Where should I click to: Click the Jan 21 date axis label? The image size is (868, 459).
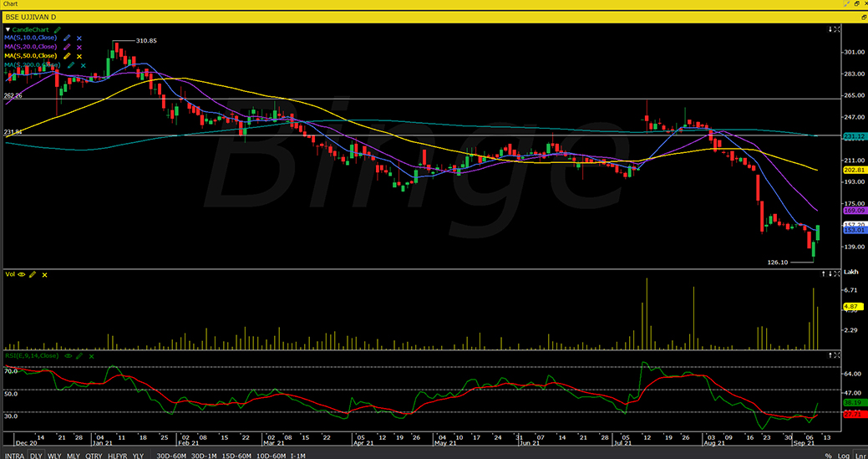click(x=102, y=443)
